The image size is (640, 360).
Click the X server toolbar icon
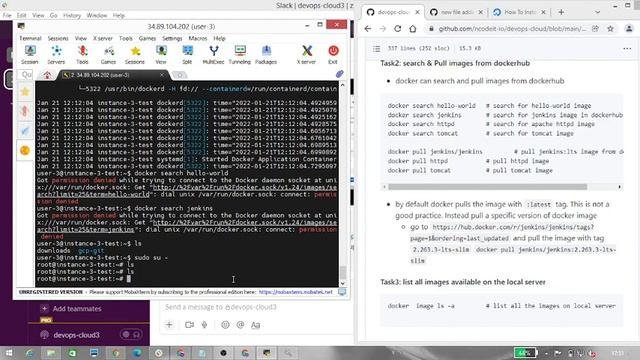tap(307, 55)
